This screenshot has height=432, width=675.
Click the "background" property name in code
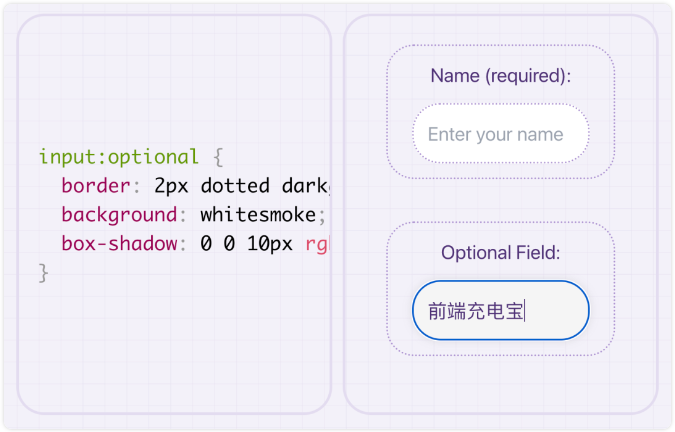tap(119, 214)
